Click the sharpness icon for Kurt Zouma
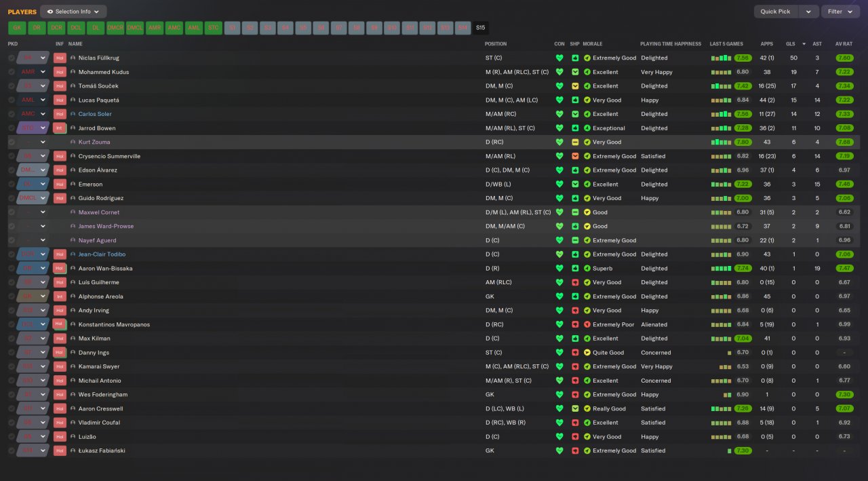Viewport: 868px width, 481px height. (575, 142)
